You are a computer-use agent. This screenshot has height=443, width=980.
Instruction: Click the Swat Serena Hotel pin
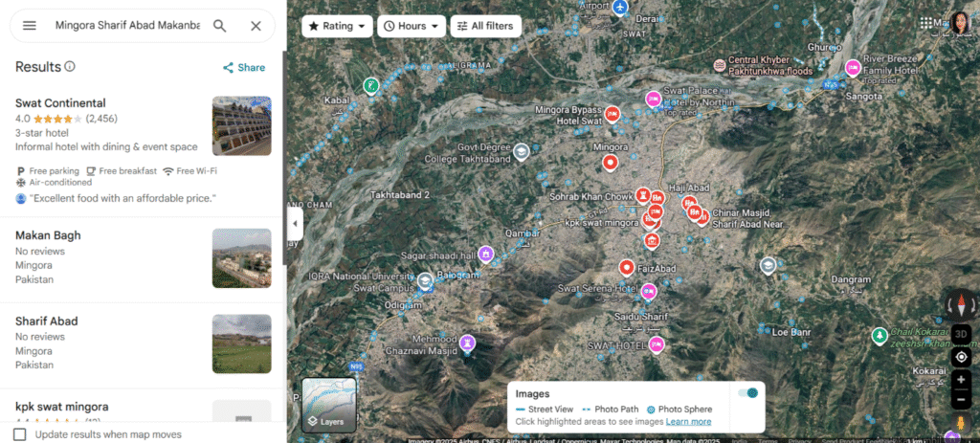(649, 291)
